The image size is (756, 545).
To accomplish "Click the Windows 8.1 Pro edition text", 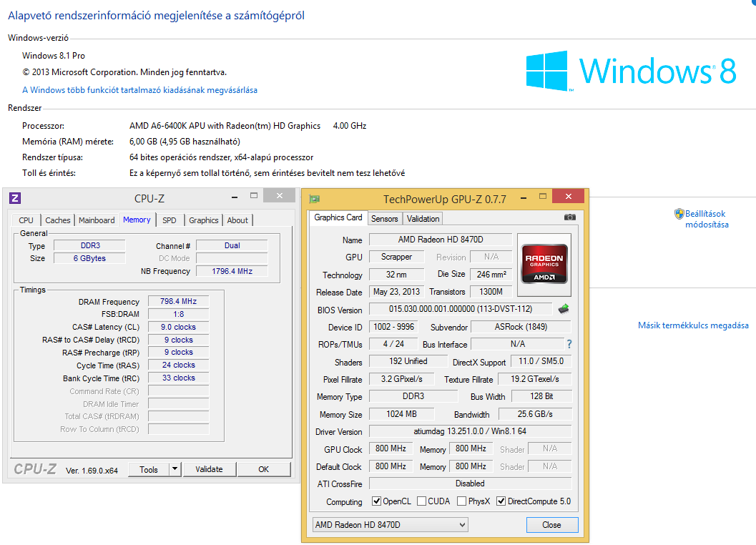I will 54,56.
